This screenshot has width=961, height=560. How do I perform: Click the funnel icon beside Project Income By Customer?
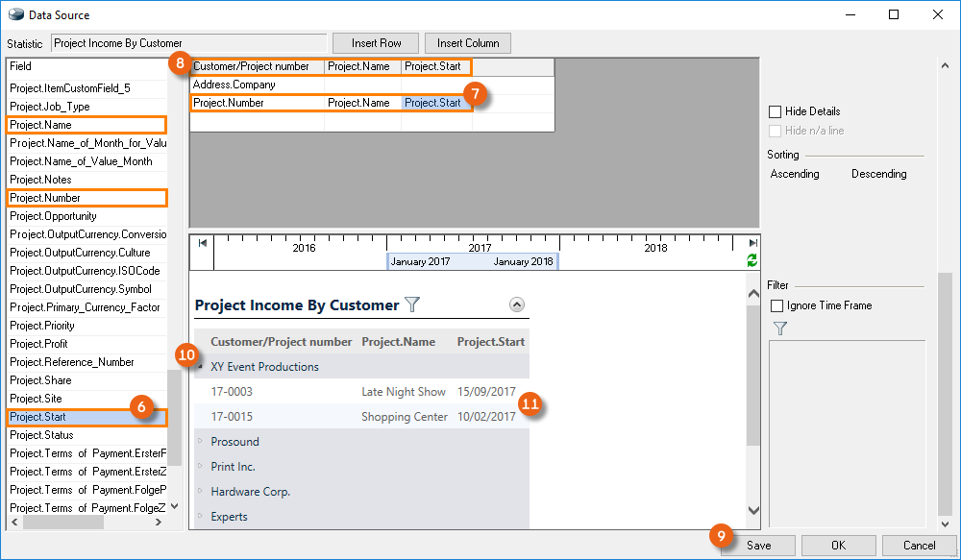pos(412,304)
